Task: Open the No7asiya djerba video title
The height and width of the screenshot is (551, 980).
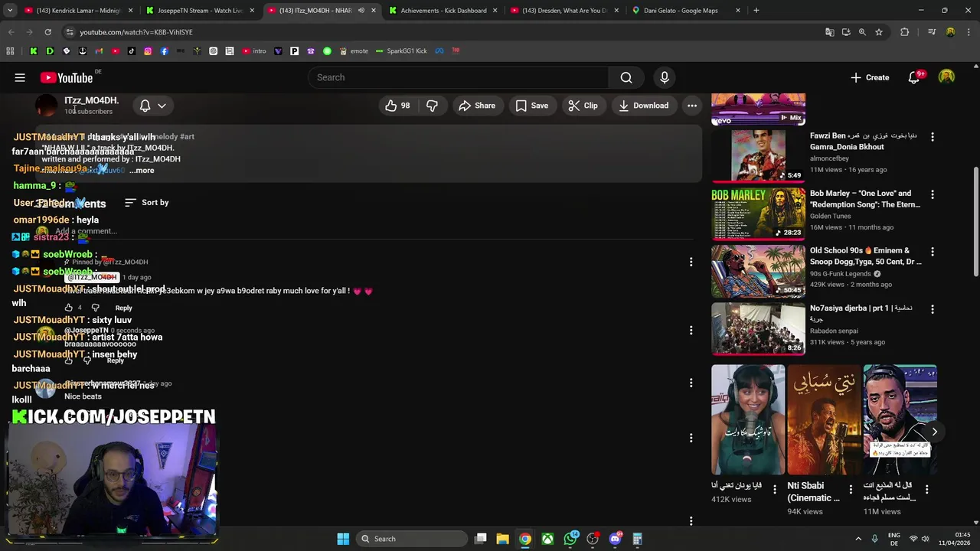Action: pyautogui.click(x=861, y=314)
